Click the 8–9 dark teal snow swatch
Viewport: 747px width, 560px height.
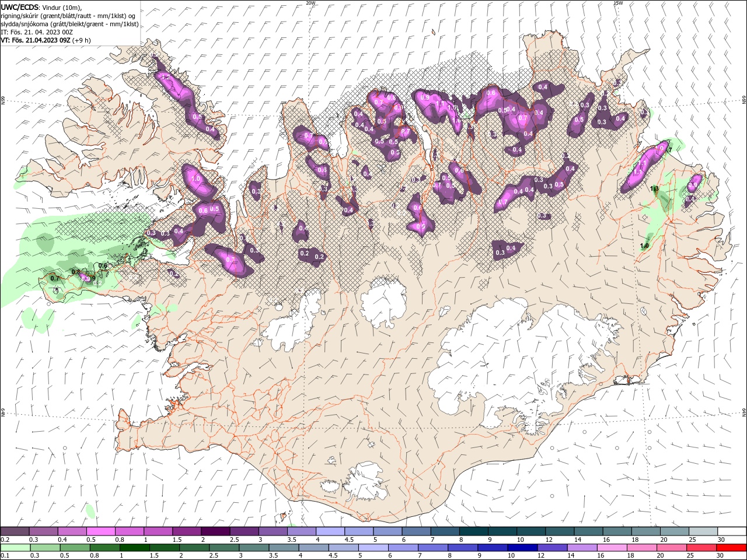coord(473,531)
